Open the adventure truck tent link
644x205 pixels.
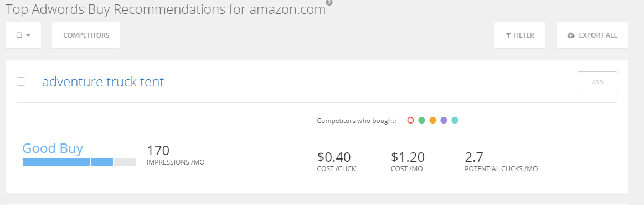[103, 82]
